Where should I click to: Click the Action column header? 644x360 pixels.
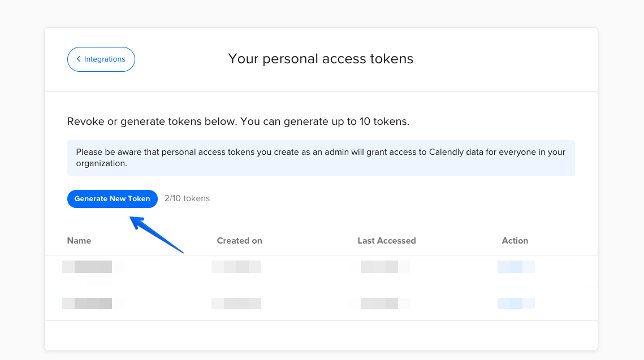(515, 241)
